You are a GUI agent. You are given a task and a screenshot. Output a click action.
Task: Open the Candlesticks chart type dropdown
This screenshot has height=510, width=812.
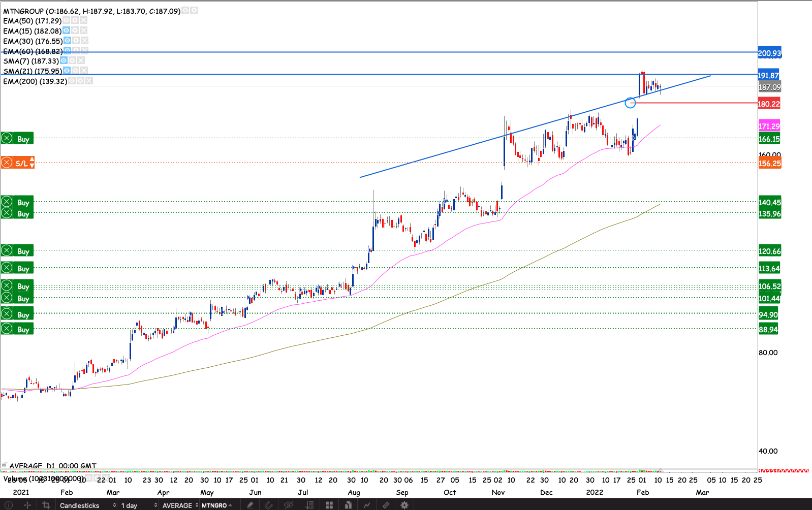86,505
